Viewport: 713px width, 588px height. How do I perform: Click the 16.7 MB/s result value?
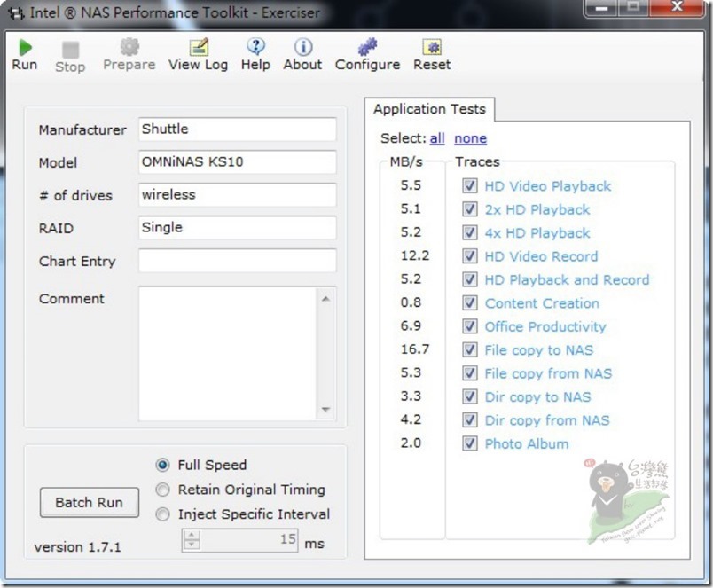[415, 349]
